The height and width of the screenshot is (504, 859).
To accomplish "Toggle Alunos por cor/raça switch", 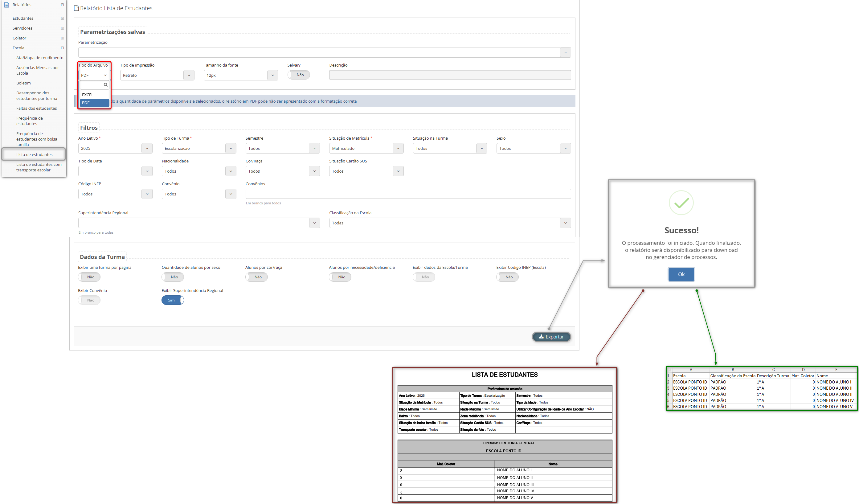I will click(257, 277).
